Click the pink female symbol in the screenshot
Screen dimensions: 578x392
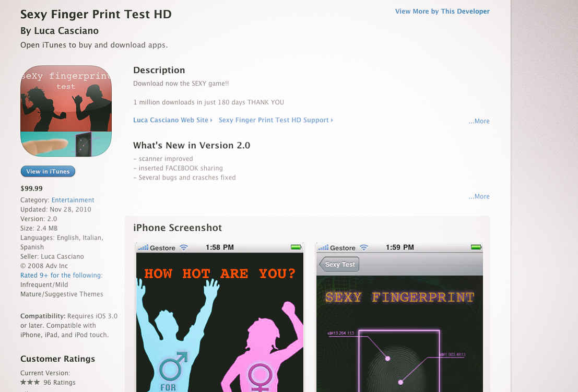(x=260, y=377)
